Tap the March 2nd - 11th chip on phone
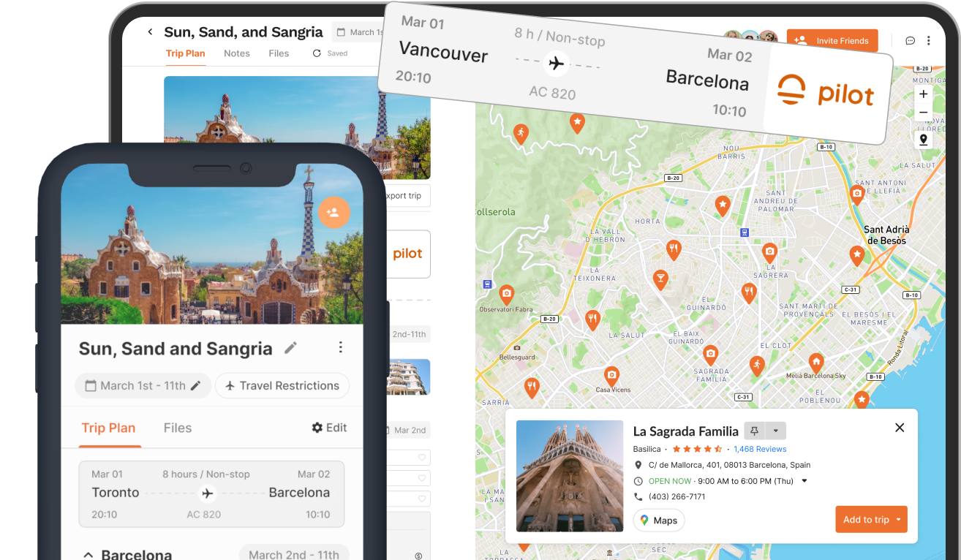The height and width of the screenshot is (560, 961). [x=294, y=553]
